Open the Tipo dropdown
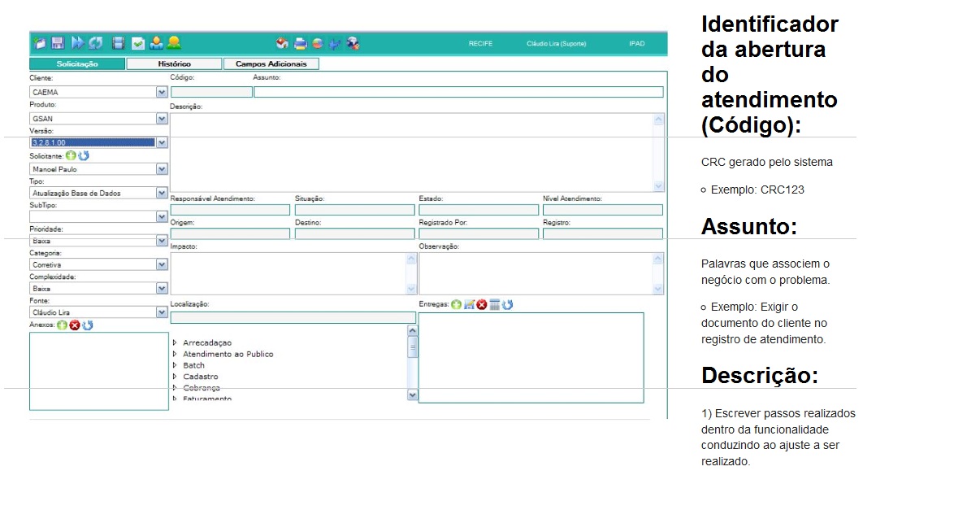 pos(162,193)
